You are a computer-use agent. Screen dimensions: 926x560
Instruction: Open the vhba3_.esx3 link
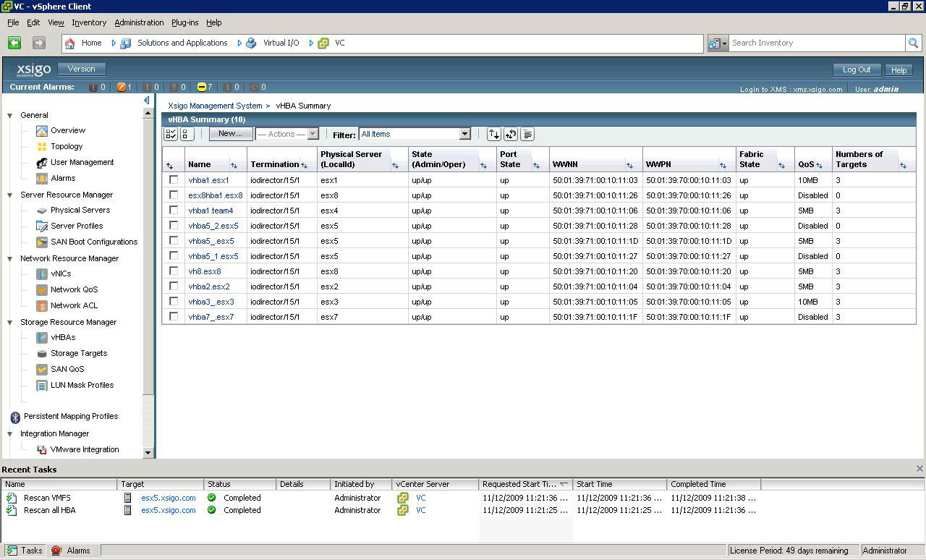pos(211,302)
